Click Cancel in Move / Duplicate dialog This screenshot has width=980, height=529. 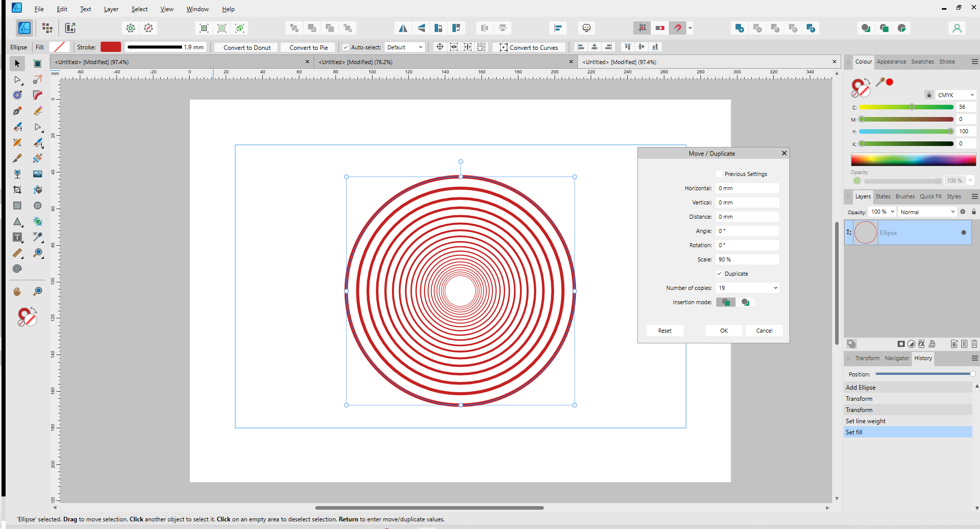point(764,331)
